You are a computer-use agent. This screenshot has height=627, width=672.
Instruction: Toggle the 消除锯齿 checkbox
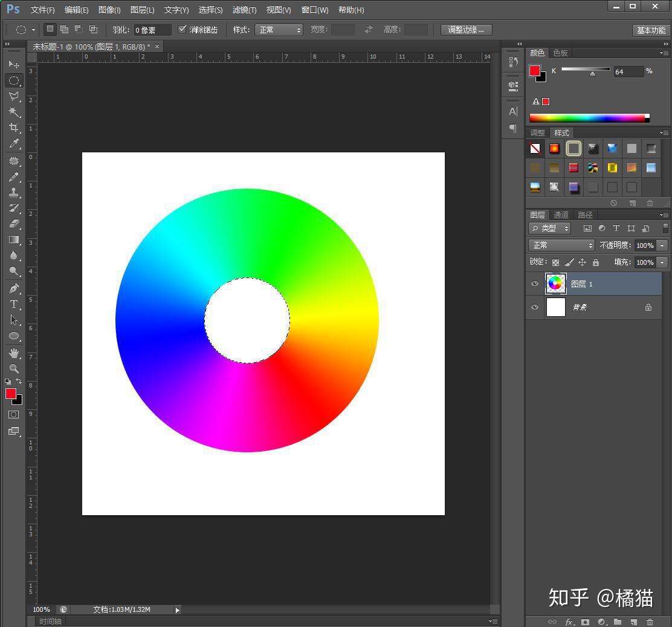point(183,29)
